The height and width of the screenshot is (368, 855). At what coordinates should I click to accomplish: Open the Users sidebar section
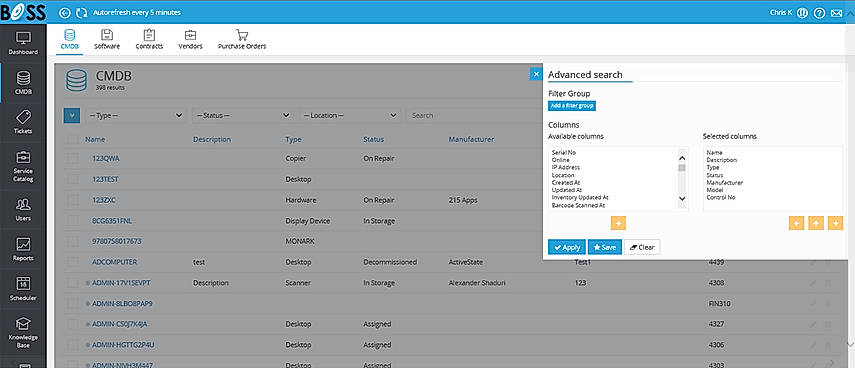tap(23, 210)
